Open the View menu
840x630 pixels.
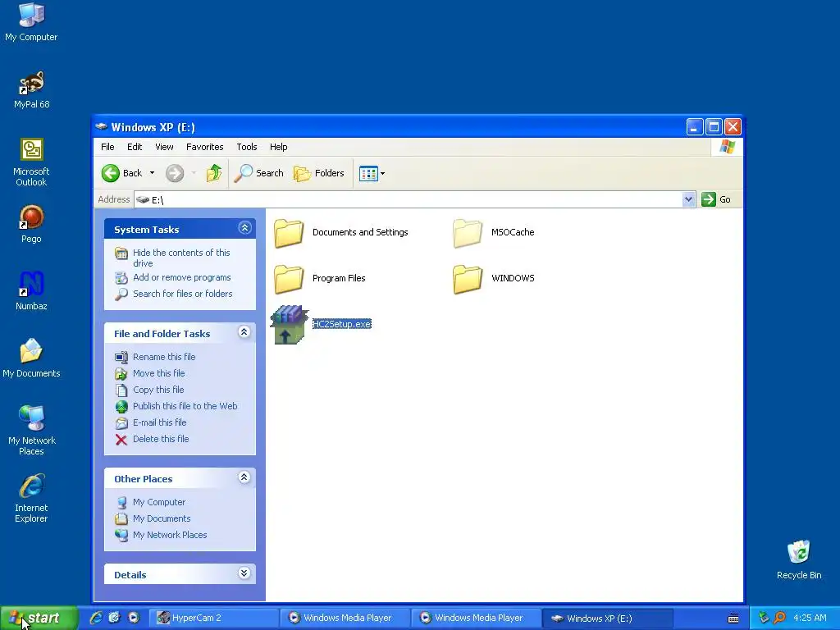[164, 147]
